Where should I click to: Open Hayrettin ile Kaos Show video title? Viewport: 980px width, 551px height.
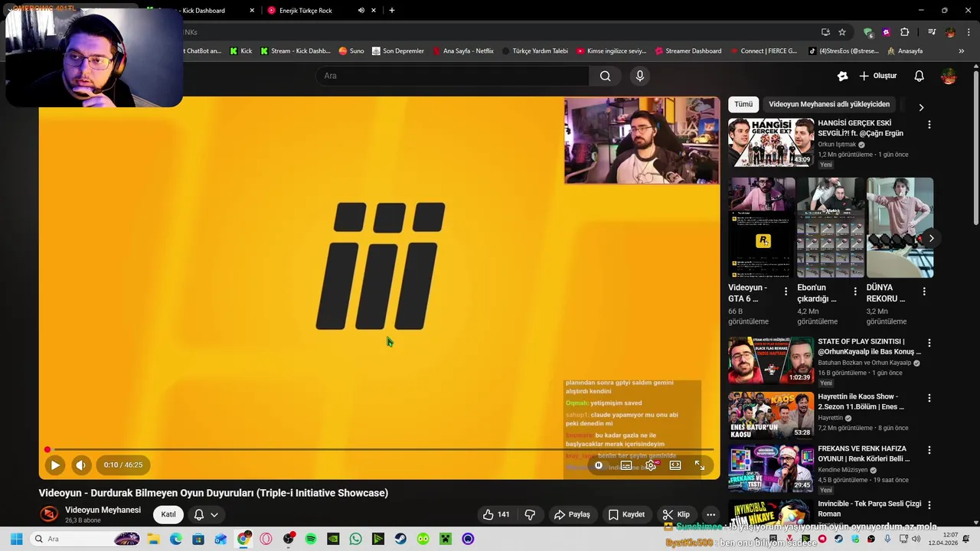pyautogui.click(x=862, y=402)
